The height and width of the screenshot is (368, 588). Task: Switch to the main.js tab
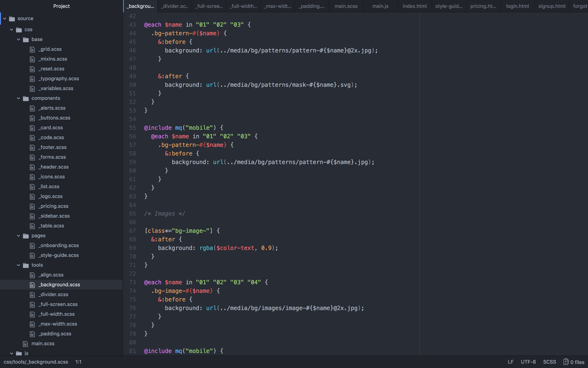tap(380, 6)
